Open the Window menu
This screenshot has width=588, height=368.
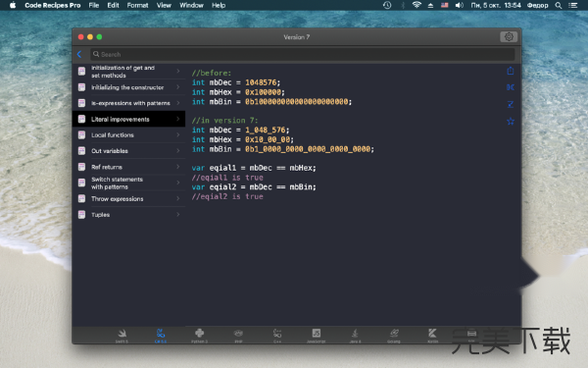coord(191,5)
